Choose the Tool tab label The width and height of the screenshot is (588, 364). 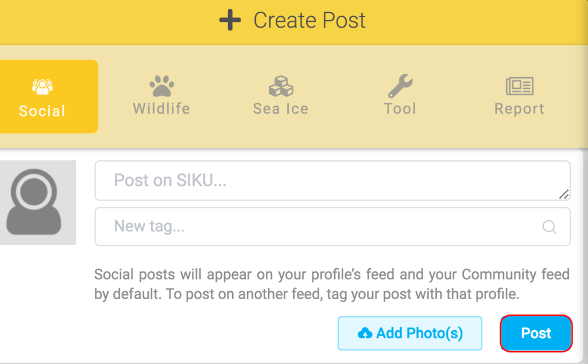click(400, 109)
